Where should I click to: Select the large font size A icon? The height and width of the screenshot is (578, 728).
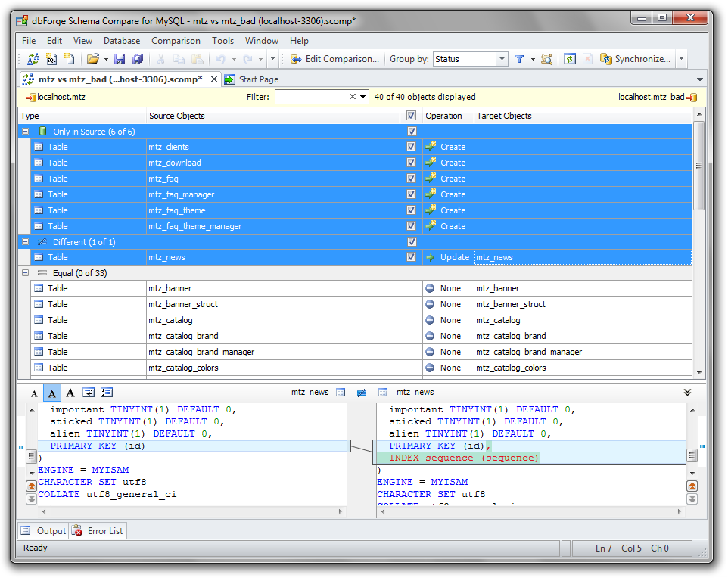pos(70,393)
